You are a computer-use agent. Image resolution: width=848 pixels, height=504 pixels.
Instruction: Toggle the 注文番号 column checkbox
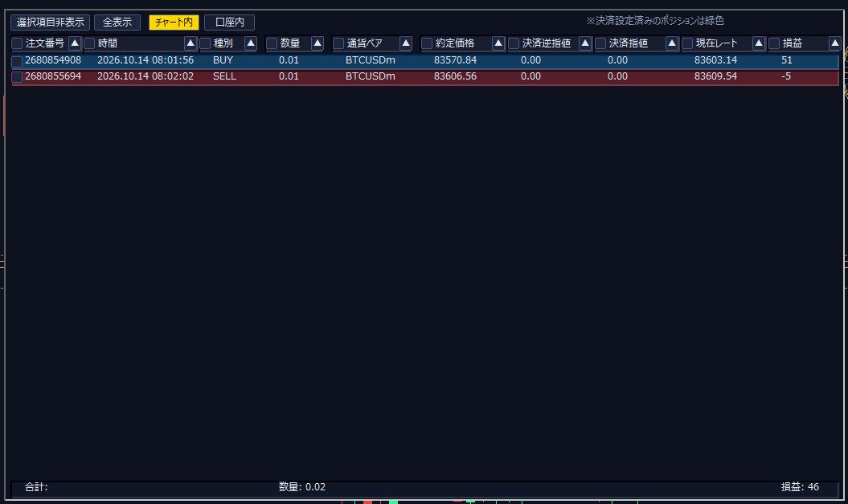pos(18,43)
